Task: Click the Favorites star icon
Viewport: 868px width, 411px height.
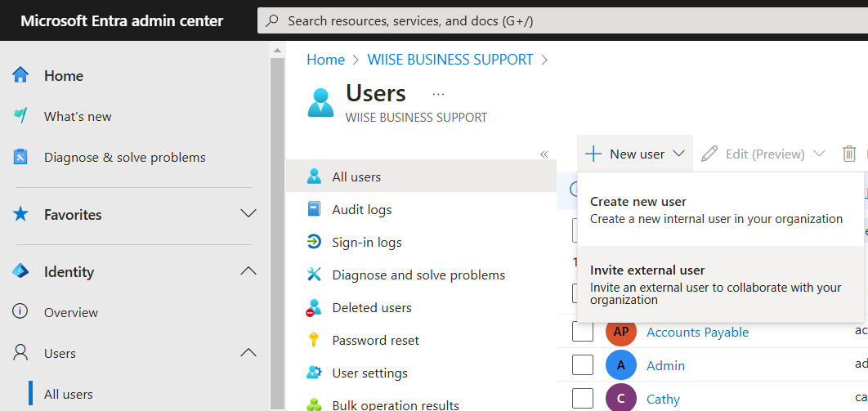Action: click(20, 214)
